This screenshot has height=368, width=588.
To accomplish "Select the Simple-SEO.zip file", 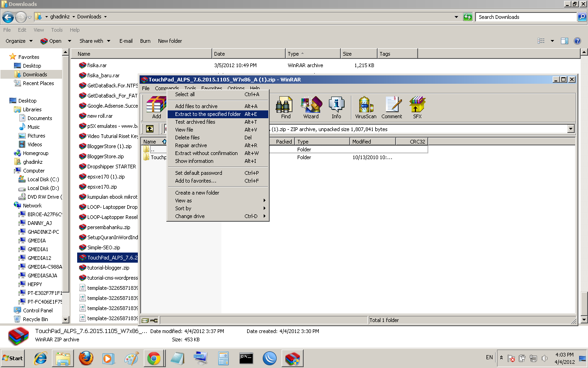I will (x=103, y=247).
